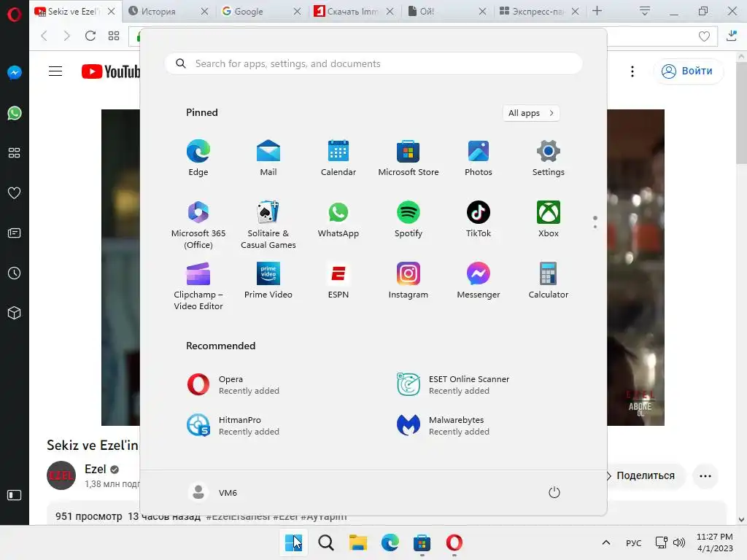Show hidden tray icons chevron
747x560 pixels.
pyautogui.click(x=606, y=542)
